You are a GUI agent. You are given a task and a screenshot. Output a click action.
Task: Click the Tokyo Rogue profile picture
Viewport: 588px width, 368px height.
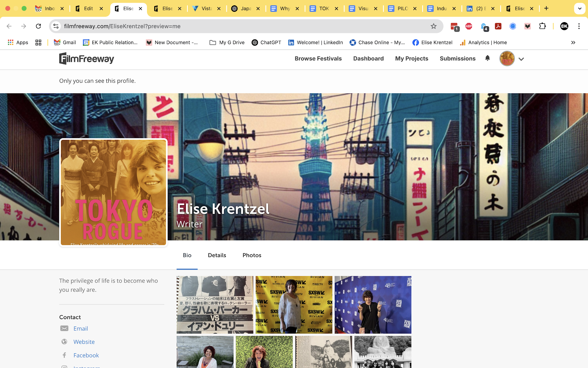(x=113, y=193)
